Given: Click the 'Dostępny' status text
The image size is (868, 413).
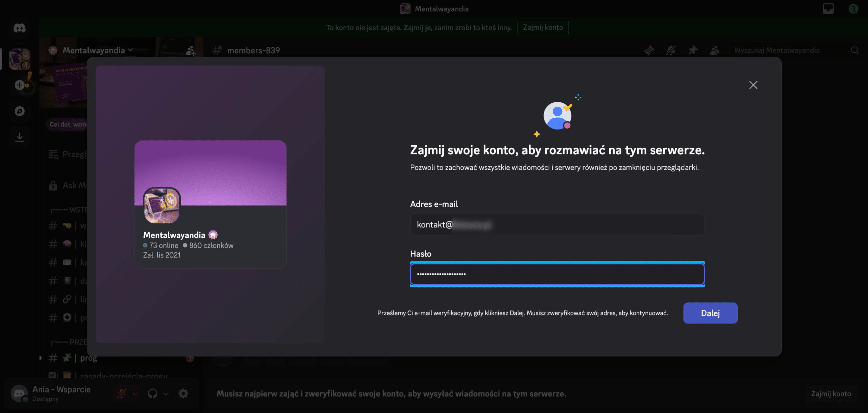Looking at the screenshot, I should point(46,399).
